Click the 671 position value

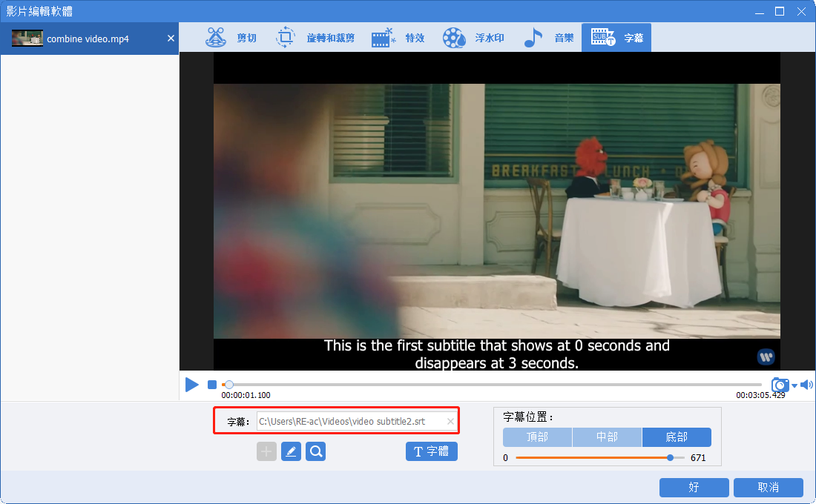coord(698,458)
